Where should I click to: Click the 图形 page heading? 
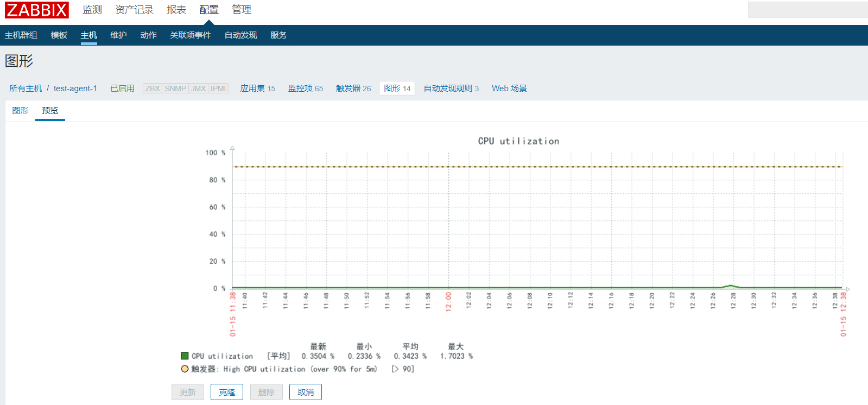(x=19, y=61)
